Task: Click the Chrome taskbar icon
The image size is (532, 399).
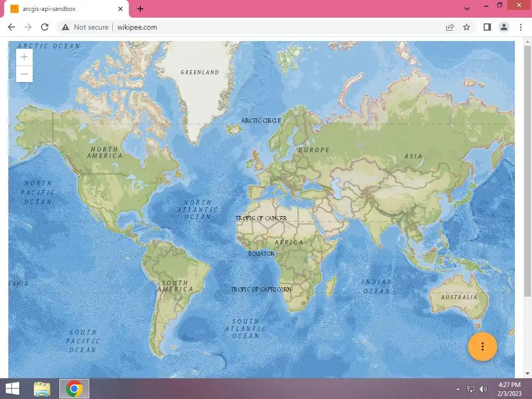Action: coord(74,389)
